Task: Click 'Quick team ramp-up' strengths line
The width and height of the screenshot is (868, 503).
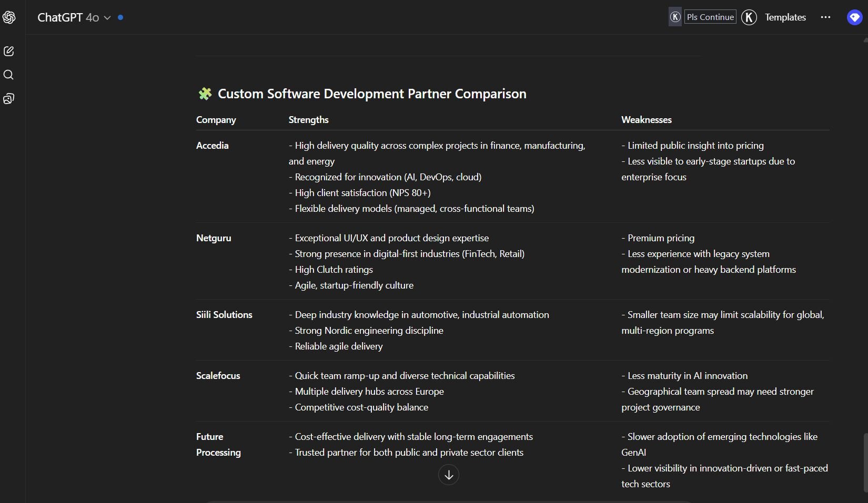Action: click(402, 376)
